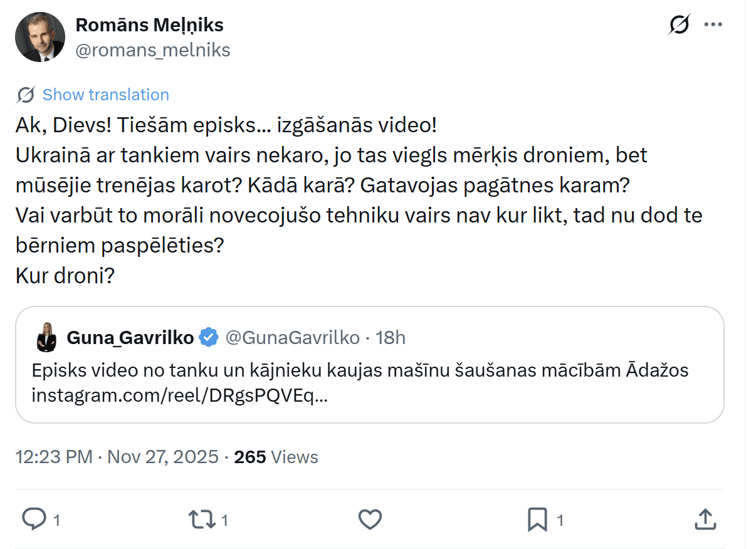Viewport: 756px width, 549px height.
Task: Click the Romāns Meļņiks display name
Action: click(149, 25)
